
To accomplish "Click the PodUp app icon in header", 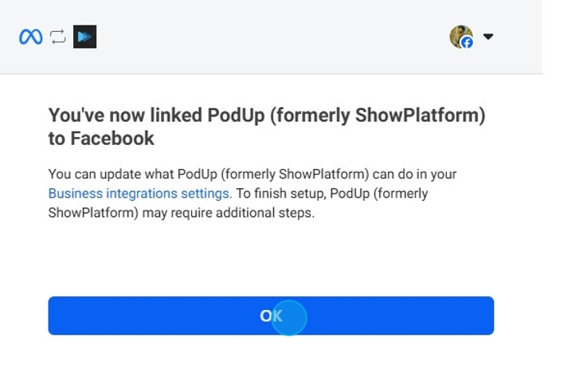I will coord(84,37).
